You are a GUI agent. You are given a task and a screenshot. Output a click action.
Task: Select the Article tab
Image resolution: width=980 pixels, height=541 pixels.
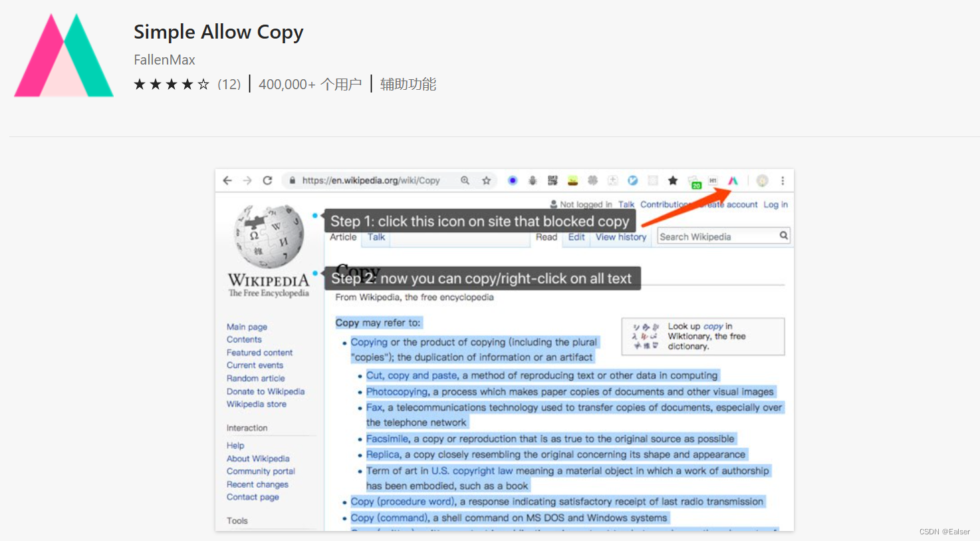(x=343, y=238)
